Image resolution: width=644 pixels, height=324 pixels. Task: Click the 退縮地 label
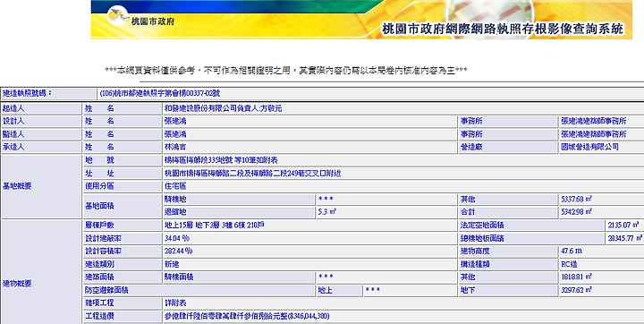(175, 212)
